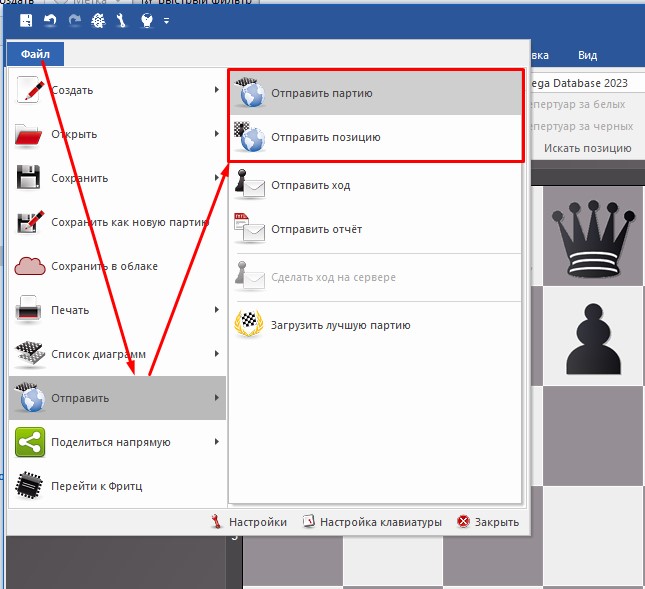Click the lightbulb icon in top toolbar
The image size is (645, 589).
(146, 20)
